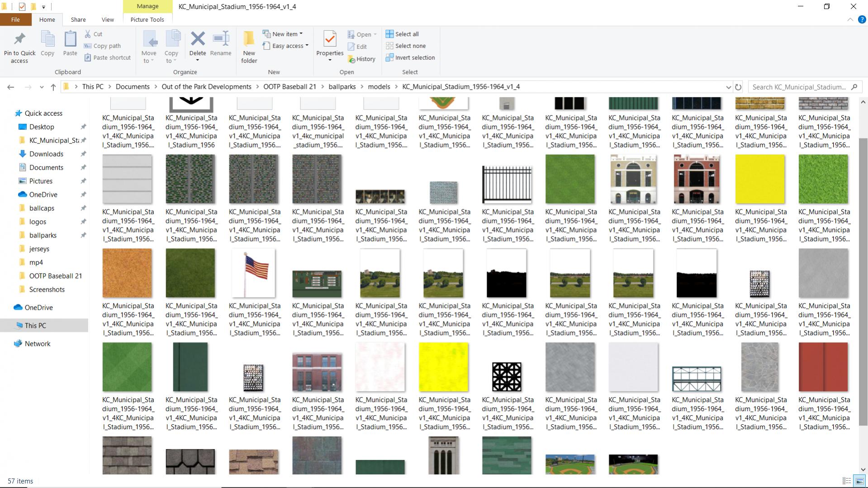Click the Rename icon in Organize group
This screenshot has width=868, height=488.
point(221,39)
